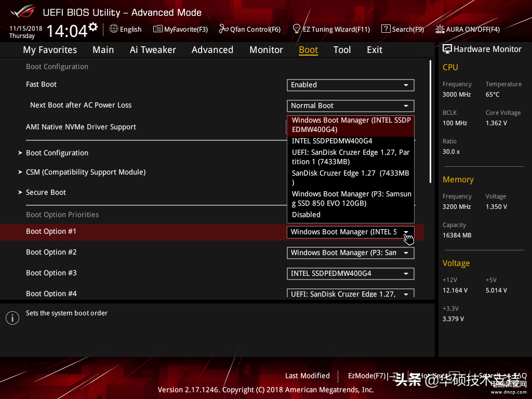The height and width of the screenshot is (399, 532).
Task: Click the Search question mark icon
Action: click(x=386, y=29)
